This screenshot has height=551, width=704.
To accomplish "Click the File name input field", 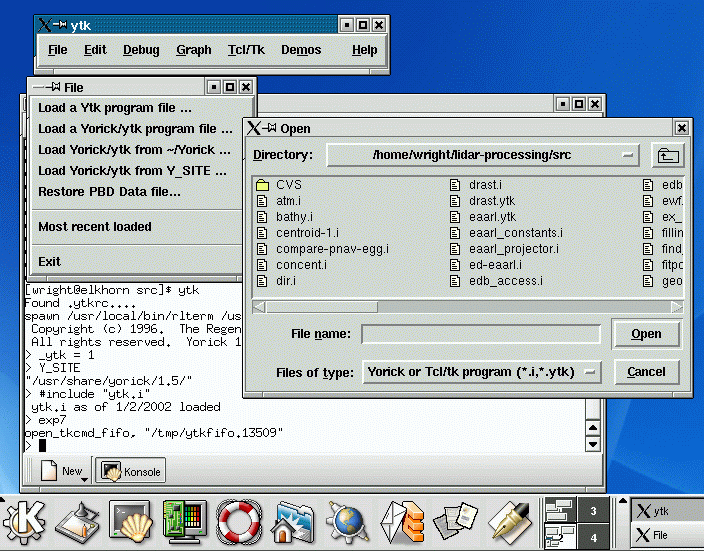I will pos(481,334).
